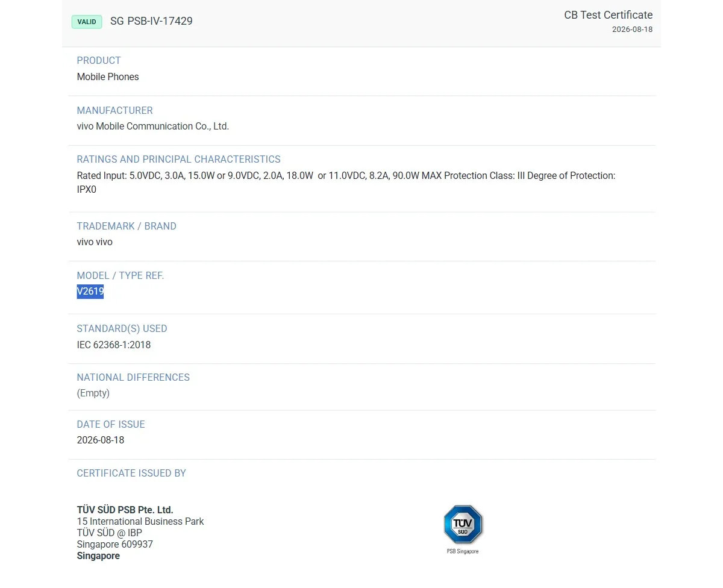The height and width of the screenshot is (588, 723).
Task: Click the TÜV SÜD @ IBP line
Action: tap(110, 533)
